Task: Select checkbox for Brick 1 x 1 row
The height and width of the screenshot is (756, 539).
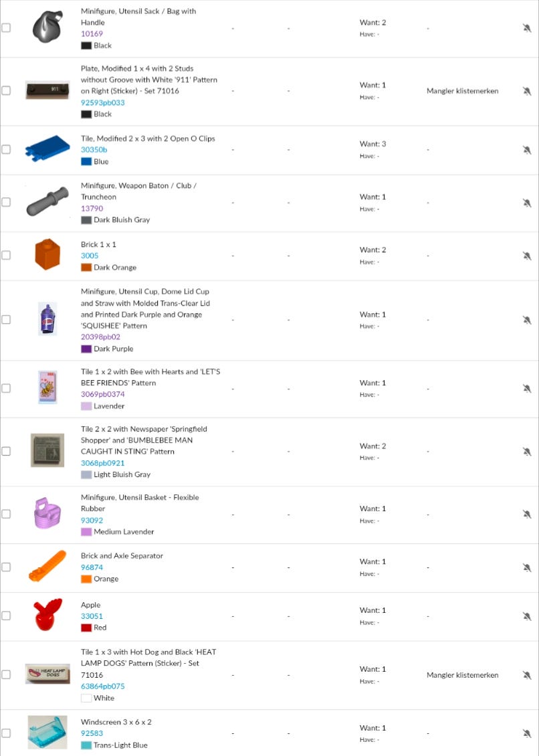Action: coord(6,255)
